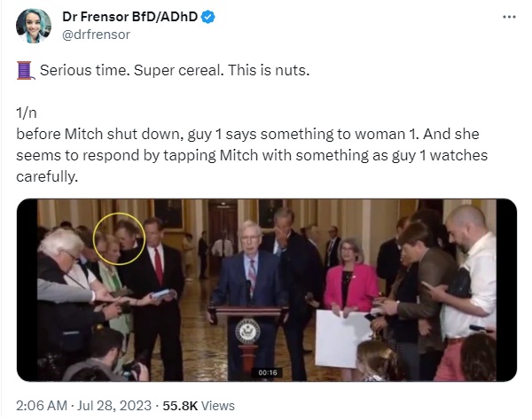The image size is (532, 420).
Task: Open the Dr Frensor BfD/ADhD display name
Action: pyautogui.click(x=130, y=17)
